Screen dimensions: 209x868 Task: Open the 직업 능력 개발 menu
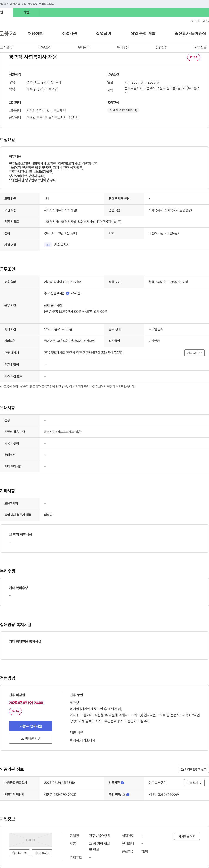pos(143,33)
